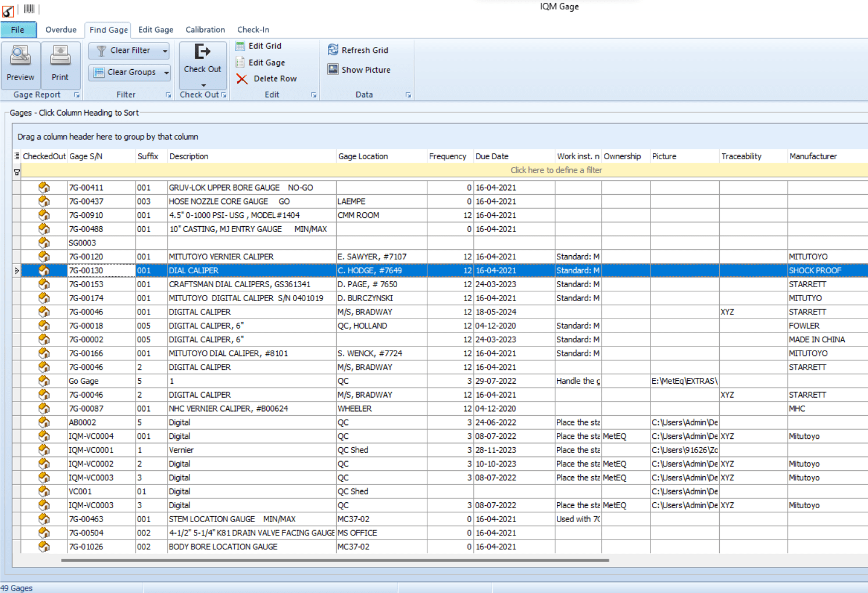The image size is (868, 593).
Task: Click the barcode icon in title bar
Action: coord(29,9)
